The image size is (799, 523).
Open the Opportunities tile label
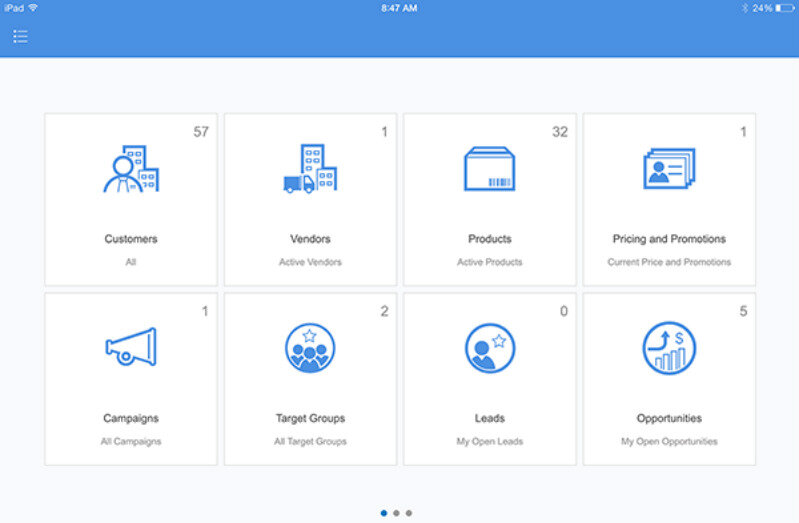(669, 418)
